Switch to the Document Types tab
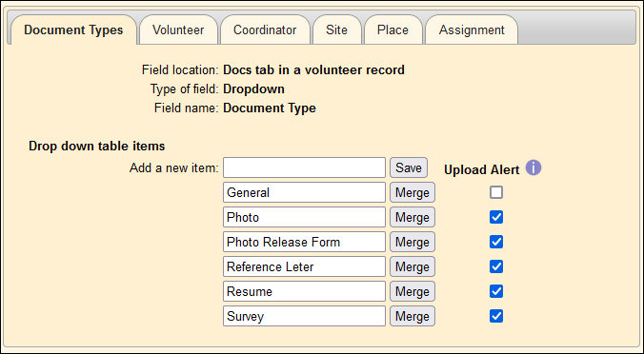The height and width of the screenshot is (354, 644). (73, 29)
